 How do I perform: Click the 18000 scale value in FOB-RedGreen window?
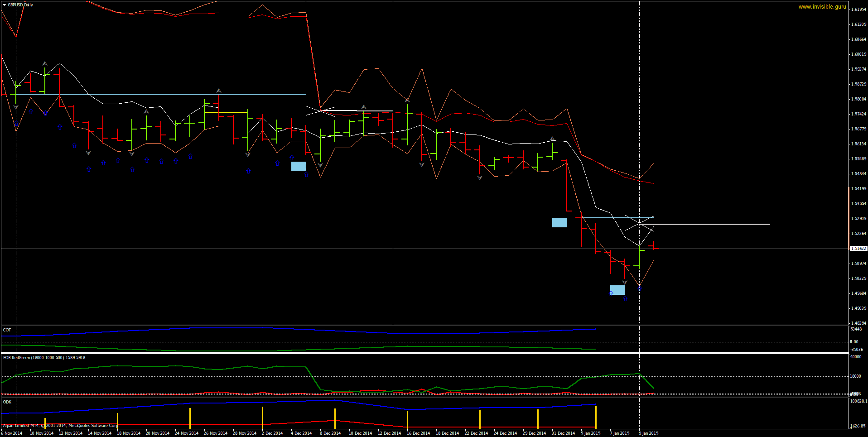(x=856, y=376)
